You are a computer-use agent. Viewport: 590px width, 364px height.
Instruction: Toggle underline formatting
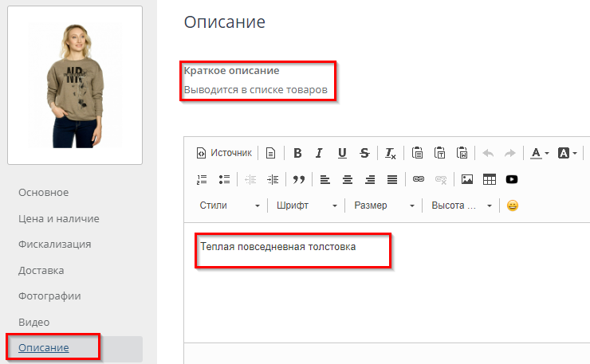click(342, 153)
